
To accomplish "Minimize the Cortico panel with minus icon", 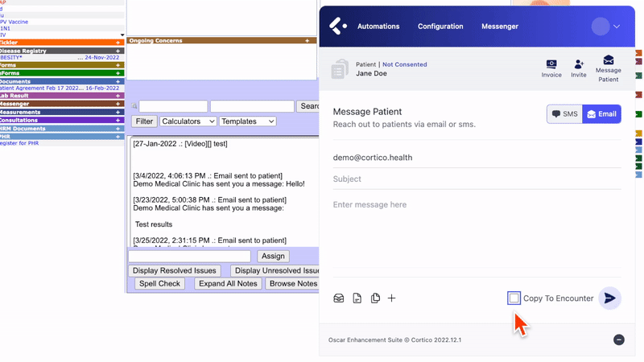I will tap(619, 339).
